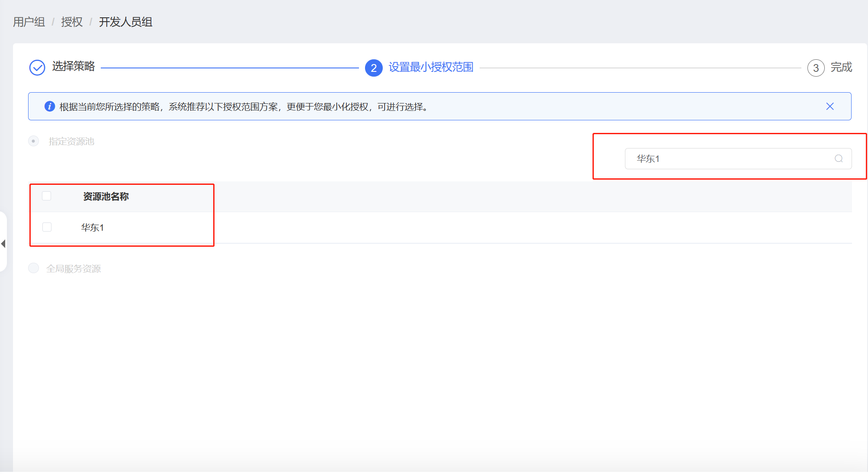Click the 全局服务资源 label text
Image resolution: width=868 pixels, height=474 pixels.
pyautogui.click(x=74, y=269)
